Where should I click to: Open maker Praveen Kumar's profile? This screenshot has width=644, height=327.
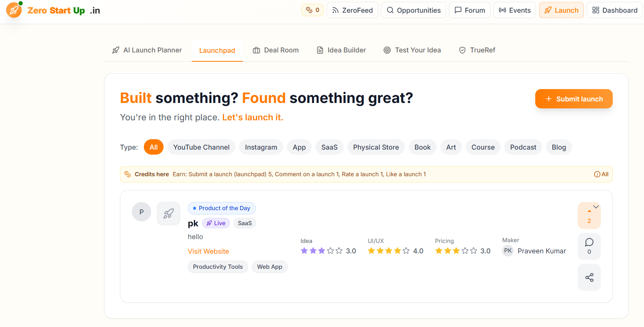[x=542, y=251]
